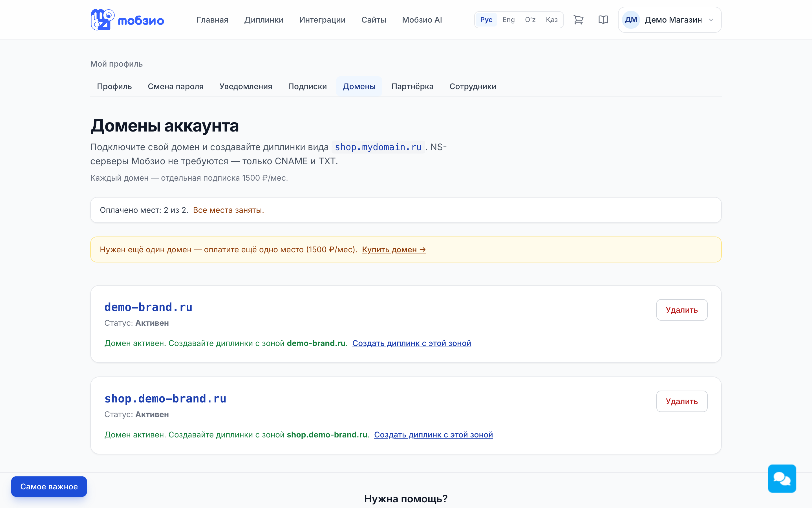The image size is (812, 508).
Task: Click the Купить домен link
Action: (x=394, y=250)
